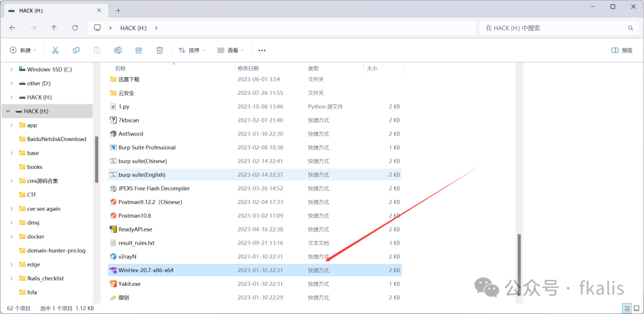Select burp suite(English) file name
644x314 pixels.
142,175
